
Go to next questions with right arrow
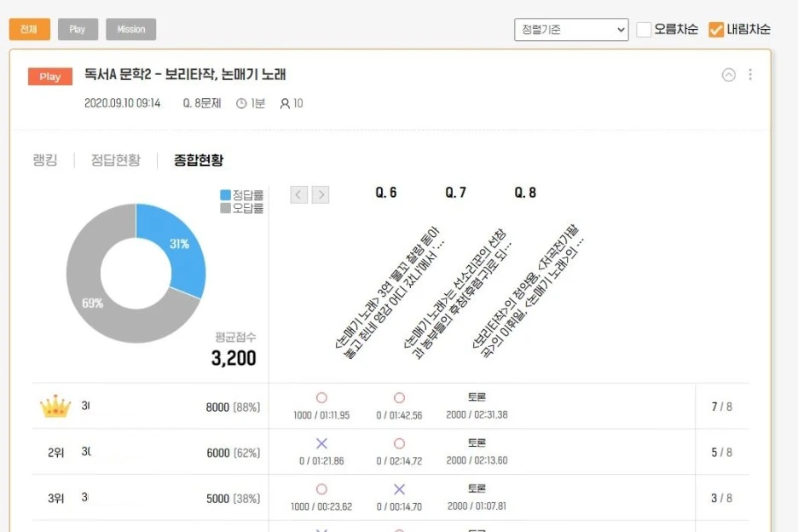[321, 194]
